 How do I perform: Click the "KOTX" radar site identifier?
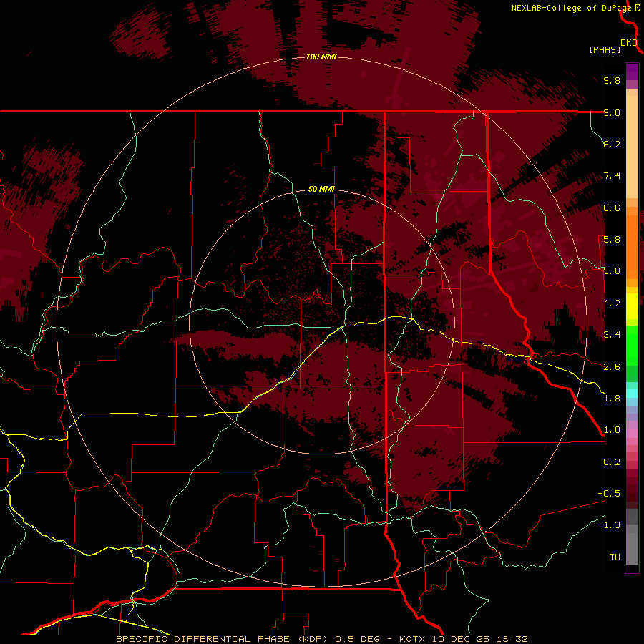pos(412,639)
